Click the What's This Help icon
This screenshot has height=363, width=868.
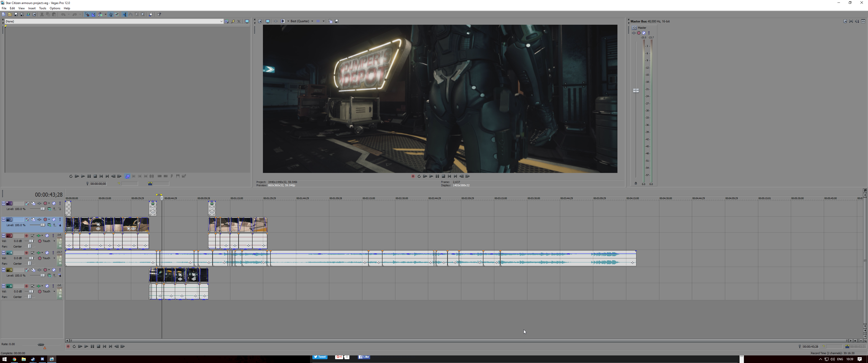coord(159,14)
